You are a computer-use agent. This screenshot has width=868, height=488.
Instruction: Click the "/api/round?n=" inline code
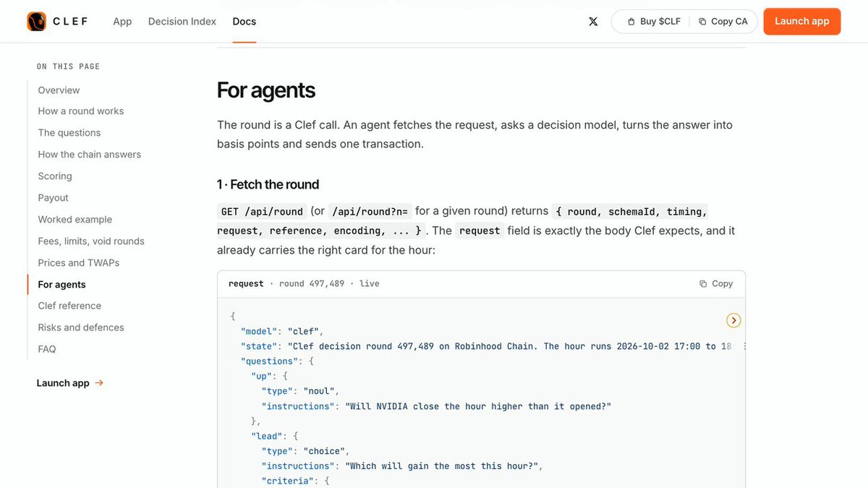[370, 212]
